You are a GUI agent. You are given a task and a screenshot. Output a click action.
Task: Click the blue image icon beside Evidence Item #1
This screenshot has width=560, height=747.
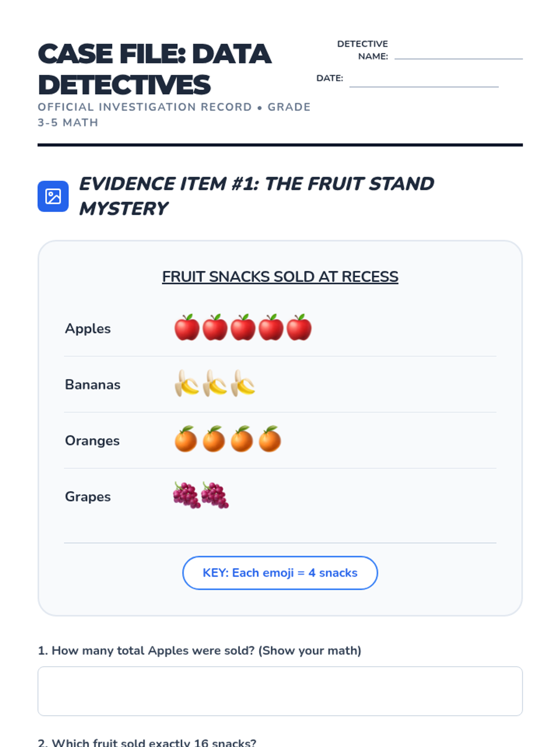tap(53, 196)
